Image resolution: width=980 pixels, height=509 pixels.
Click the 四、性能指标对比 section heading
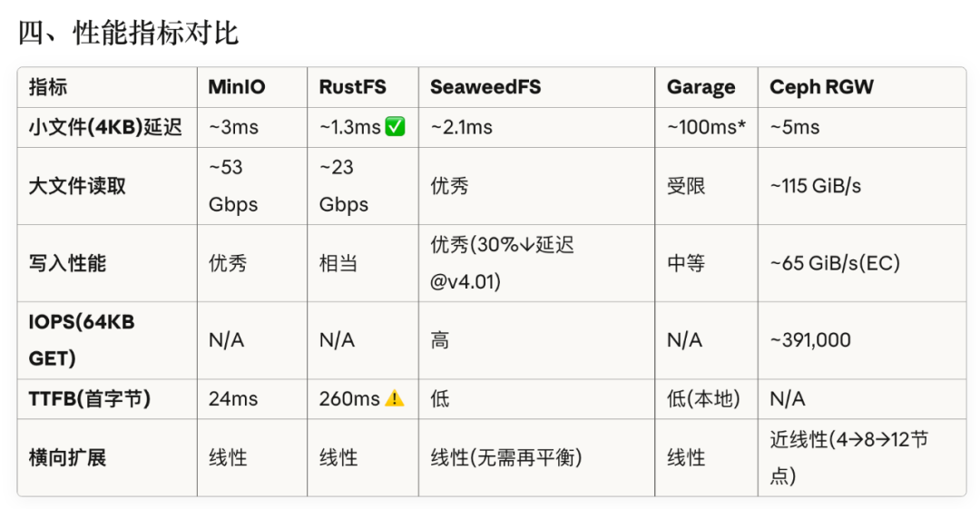coord(128,33)
